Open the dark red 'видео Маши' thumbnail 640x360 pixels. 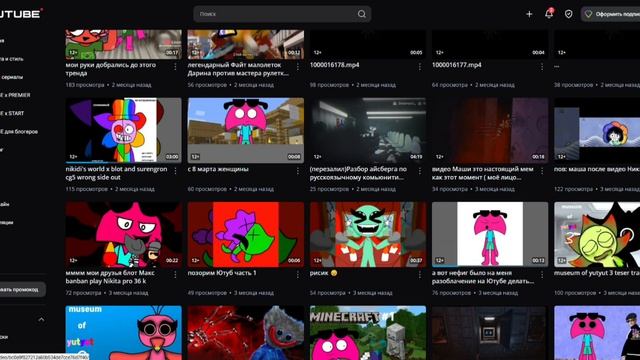(490, 130)
